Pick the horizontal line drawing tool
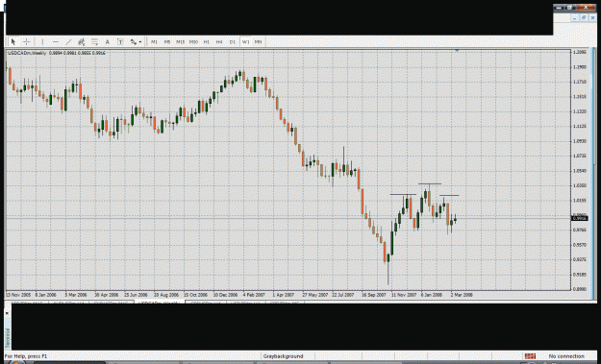 (x=56, y=41)
